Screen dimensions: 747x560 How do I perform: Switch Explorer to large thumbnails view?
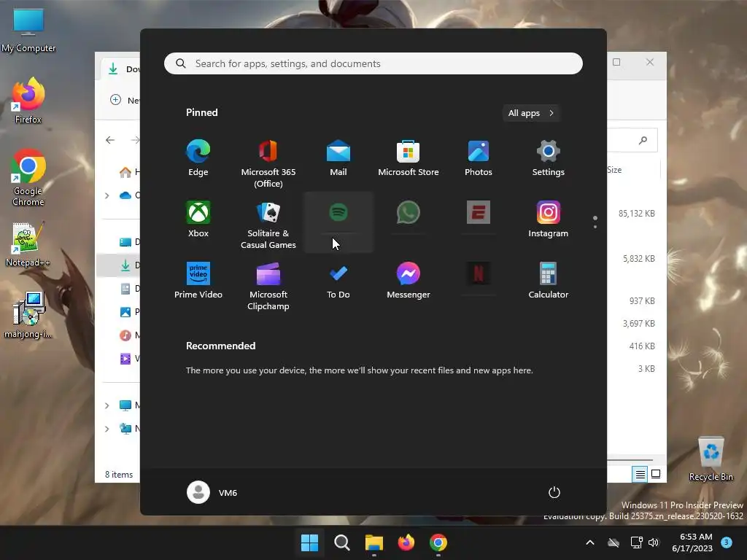point(656,474)
